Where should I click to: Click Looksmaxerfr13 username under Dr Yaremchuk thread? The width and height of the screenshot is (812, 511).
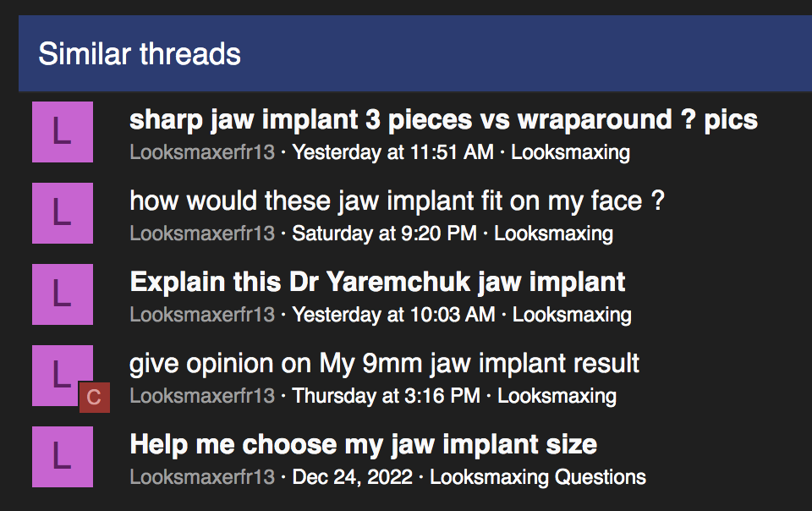202,315
